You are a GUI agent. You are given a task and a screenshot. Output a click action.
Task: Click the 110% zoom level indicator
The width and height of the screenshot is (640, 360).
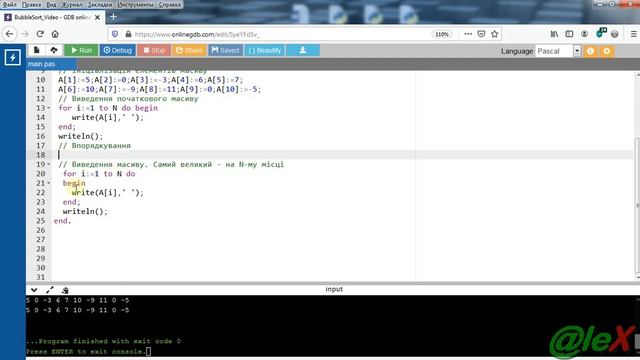442,34
